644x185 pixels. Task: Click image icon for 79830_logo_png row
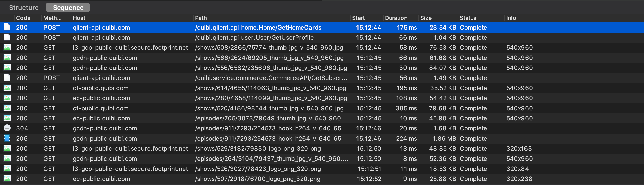pos(7,148)
